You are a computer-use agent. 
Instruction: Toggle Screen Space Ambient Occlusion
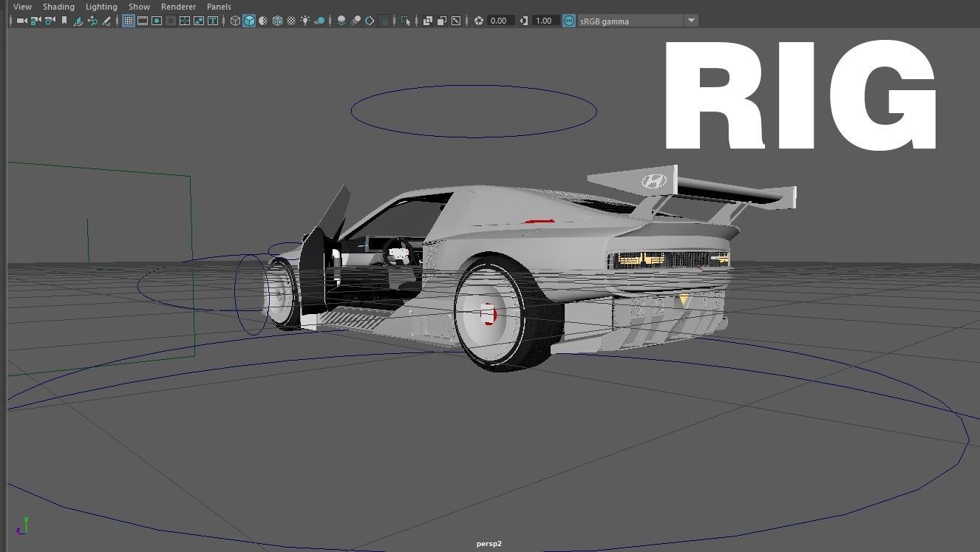pyautogui.click(x=341, y=21)
